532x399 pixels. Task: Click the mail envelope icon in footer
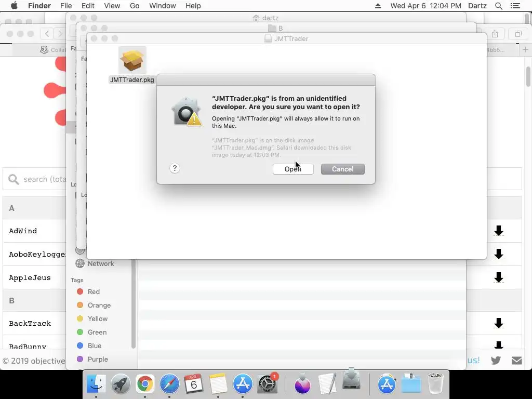click(517, 361)
